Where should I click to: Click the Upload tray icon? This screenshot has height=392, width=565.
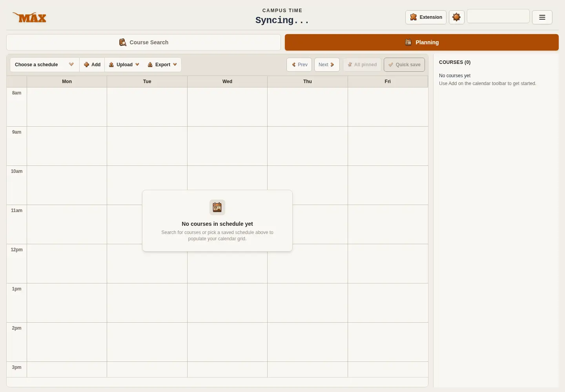111,65
